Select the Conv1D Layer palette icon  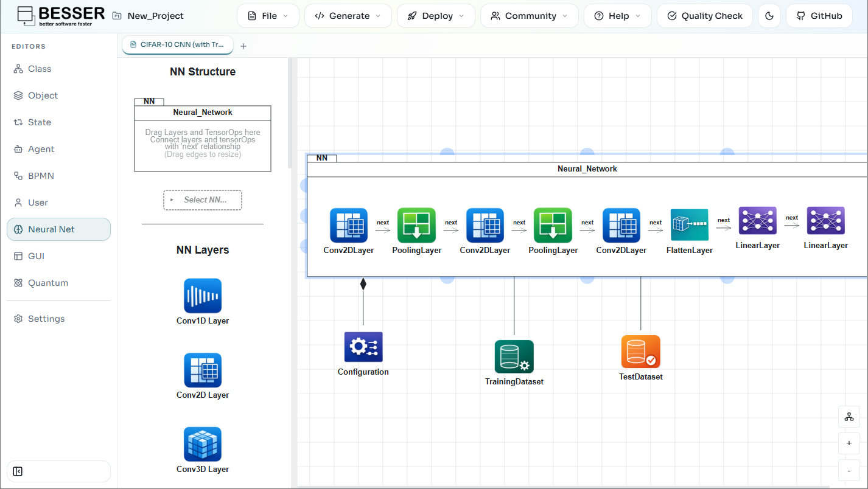click(203, 296)
